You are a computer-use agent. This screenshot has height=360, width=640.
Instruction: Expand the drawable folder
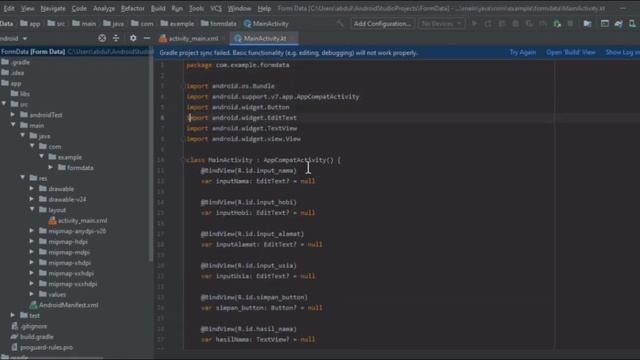32,189
